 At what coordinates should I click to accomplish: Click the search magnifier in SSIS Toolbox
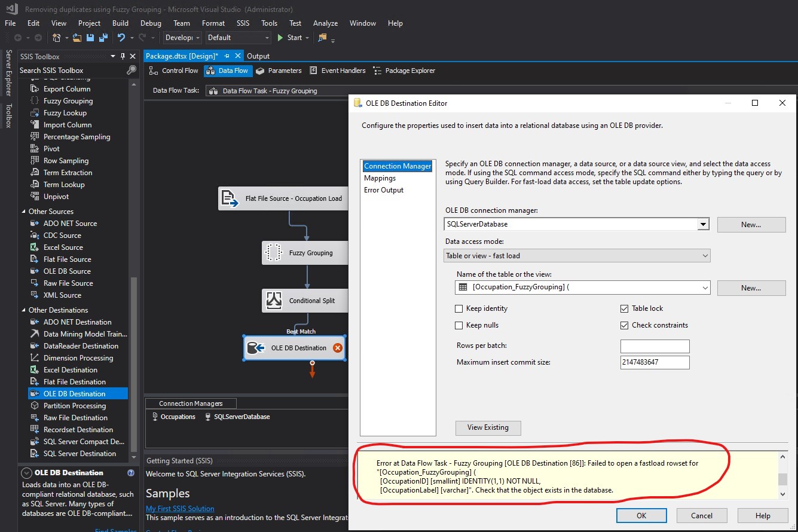tap(132, 71)
